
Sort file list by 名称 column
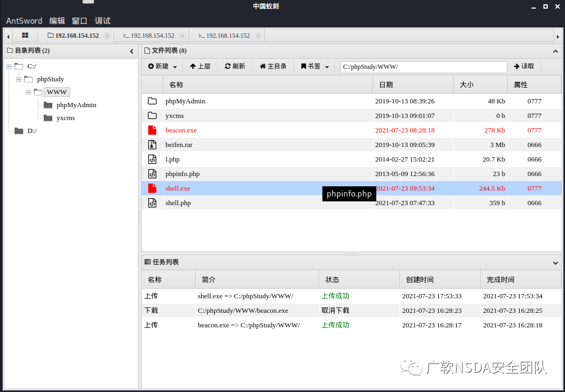click(268, 85)
